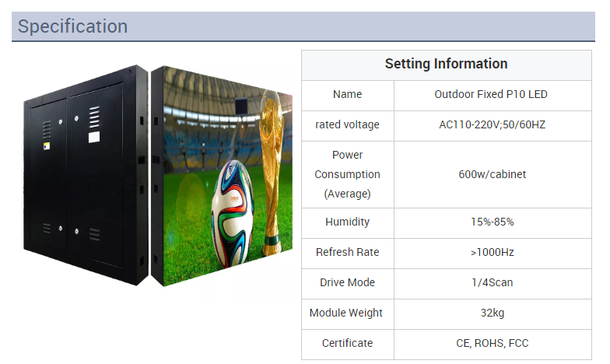Click the Humidity row label
The height and width of the screenshot is (364, 610).
click(347, 222)
